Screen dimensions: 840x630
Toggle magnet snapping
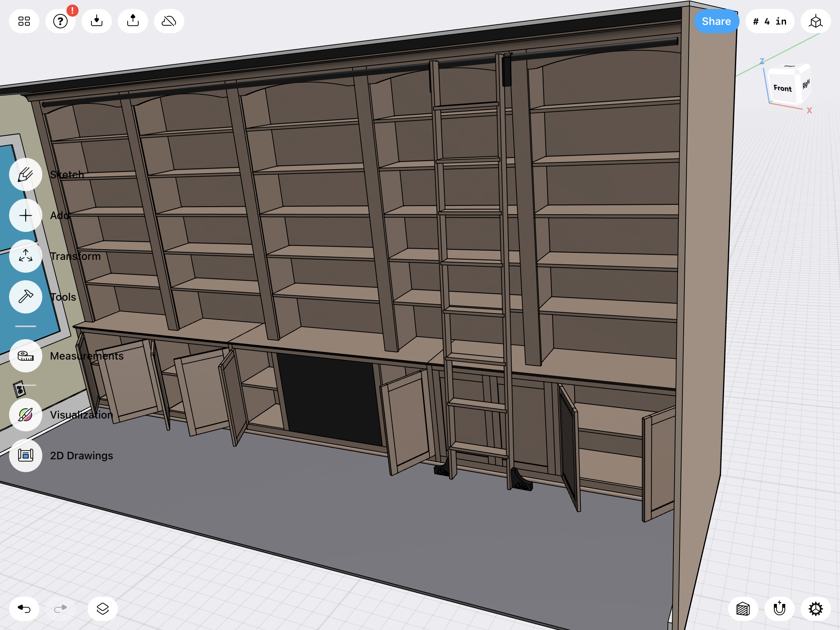pyautogui.click(x=779, y=609)
